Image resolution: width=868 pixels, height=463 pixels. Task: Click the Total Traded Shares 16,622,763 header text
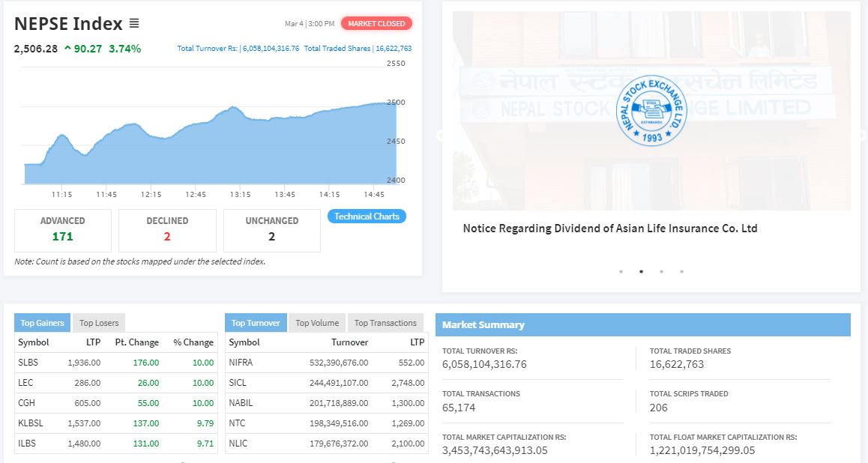point(358,49)
